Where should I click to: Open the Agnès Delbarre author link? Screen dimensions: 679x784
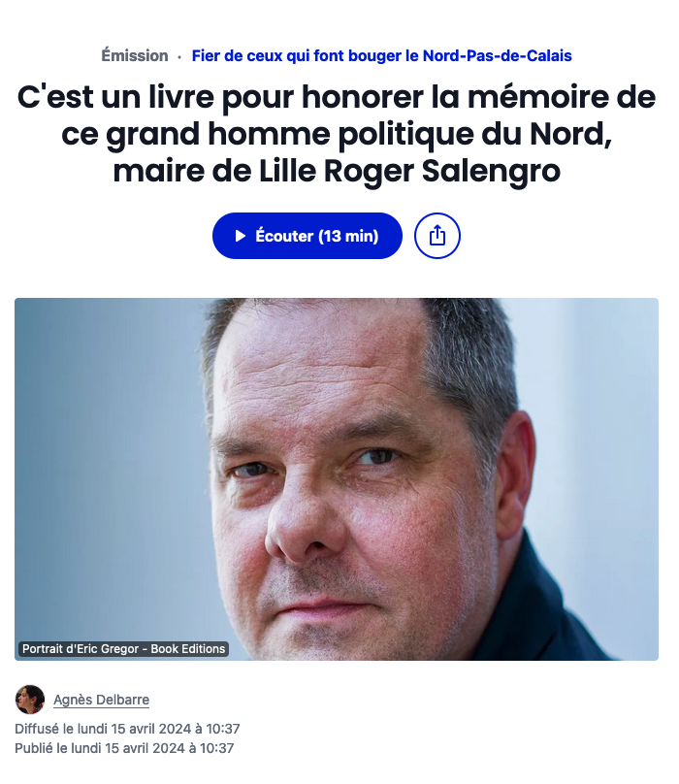pyautogui.click(x=102, y=700)
